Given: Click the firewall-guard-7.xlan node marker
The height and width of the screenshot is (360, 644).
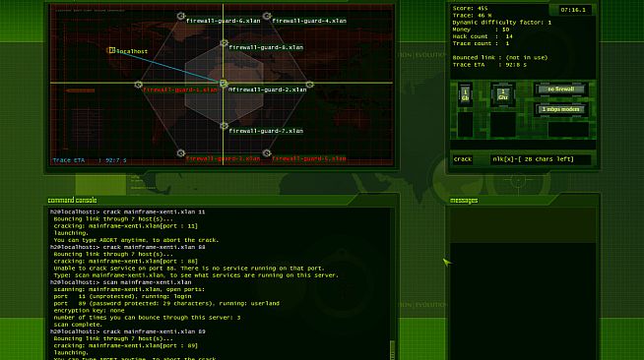Looking at the screenshot, I should [x=224, y=126].
